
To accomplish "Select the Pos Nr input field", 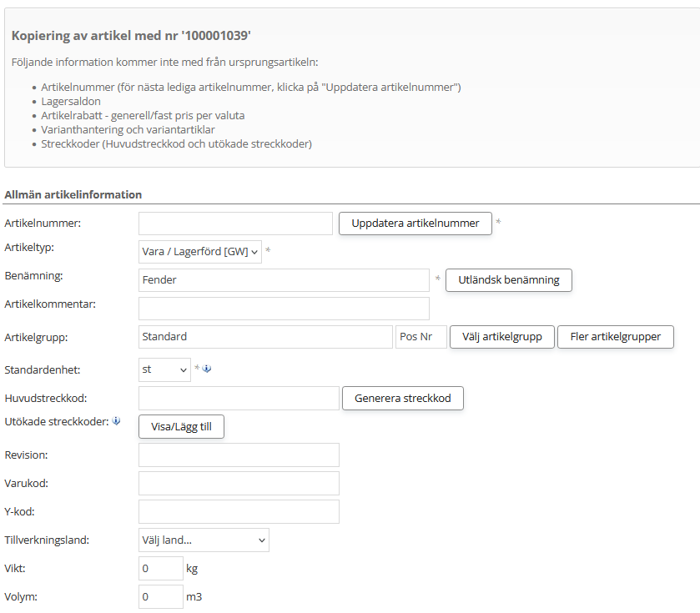I will pos(421,337).
